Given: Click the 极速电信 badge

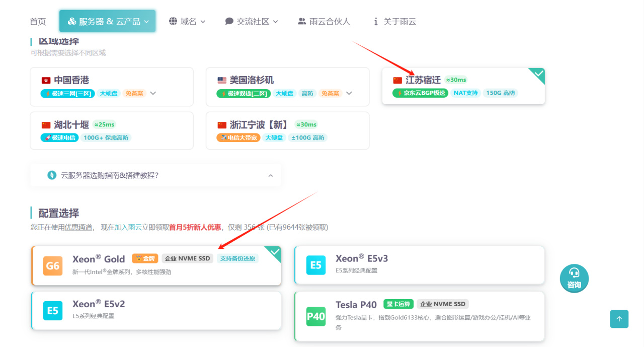Looking at the screenshot, I should (59, 137).
